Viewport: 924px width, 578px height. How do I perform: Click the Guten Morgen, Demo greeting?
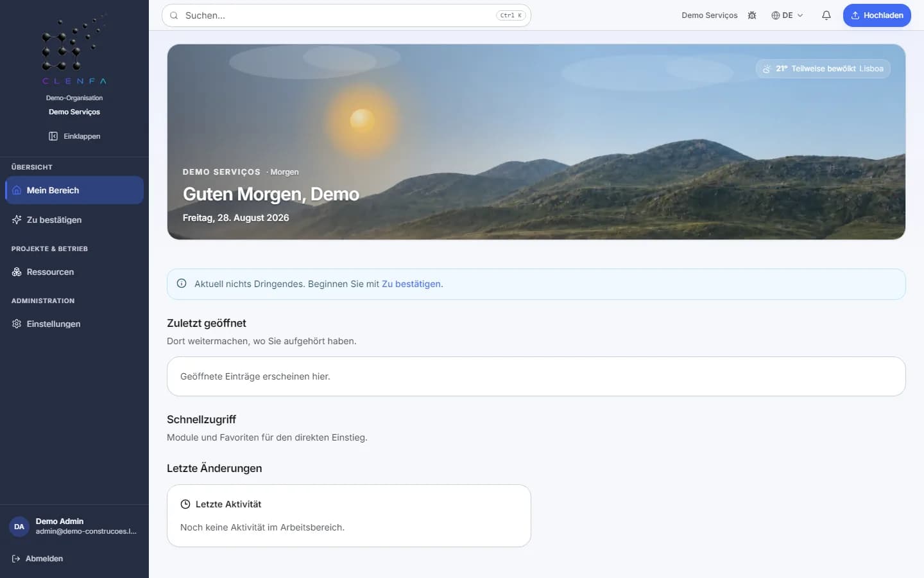point(271,194)
